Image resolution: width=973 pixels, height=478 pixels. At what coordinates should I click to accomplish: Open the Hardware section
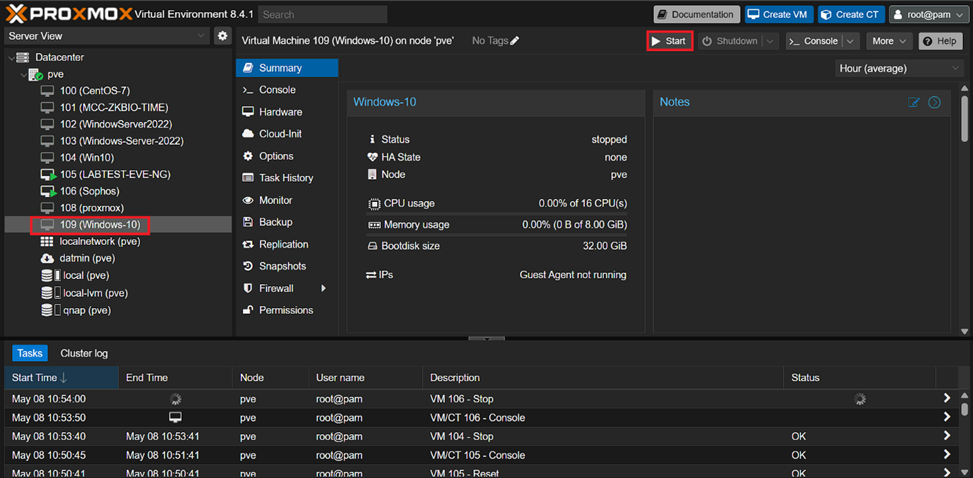[279, 112]
